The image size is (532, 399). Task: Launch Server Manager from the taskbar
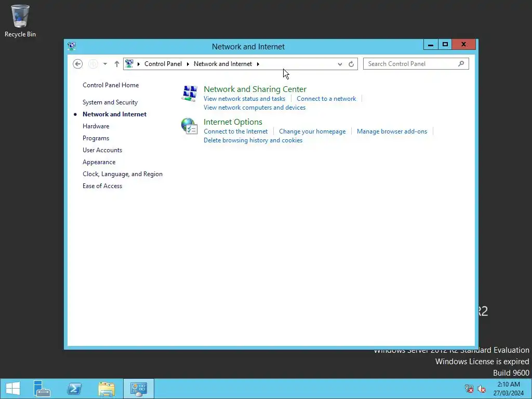(x=42, y=389)
